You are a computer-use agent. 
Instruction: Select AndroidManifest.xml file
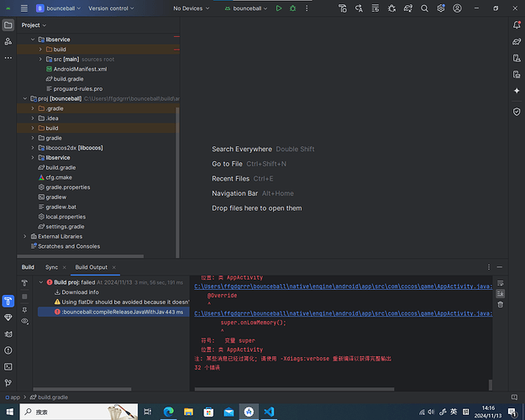76,69
